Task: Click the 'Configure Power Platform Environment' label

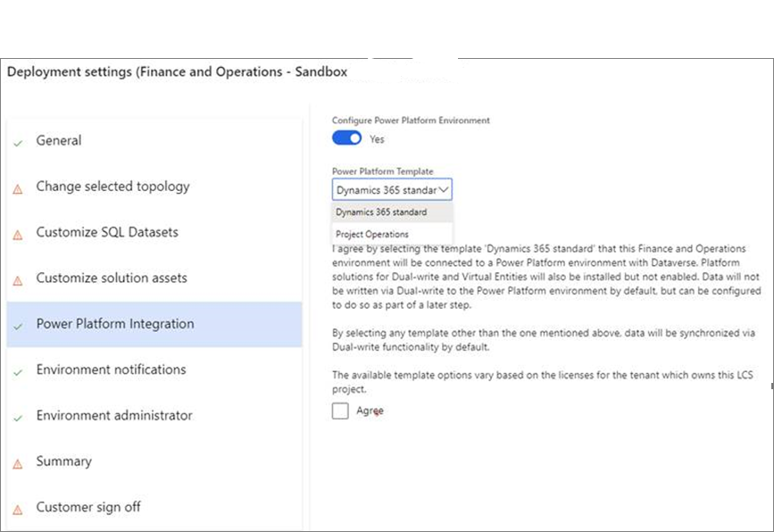Action: coord(411,121)
